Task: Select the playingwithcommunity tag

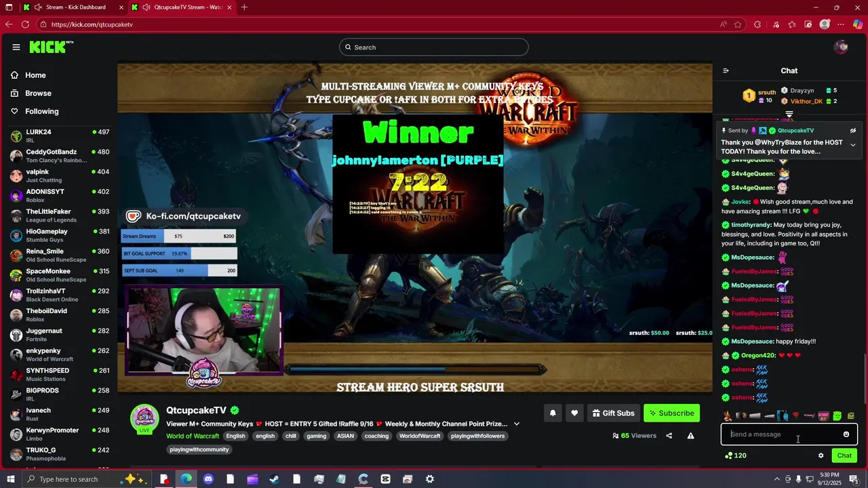Action: (199, 449)
